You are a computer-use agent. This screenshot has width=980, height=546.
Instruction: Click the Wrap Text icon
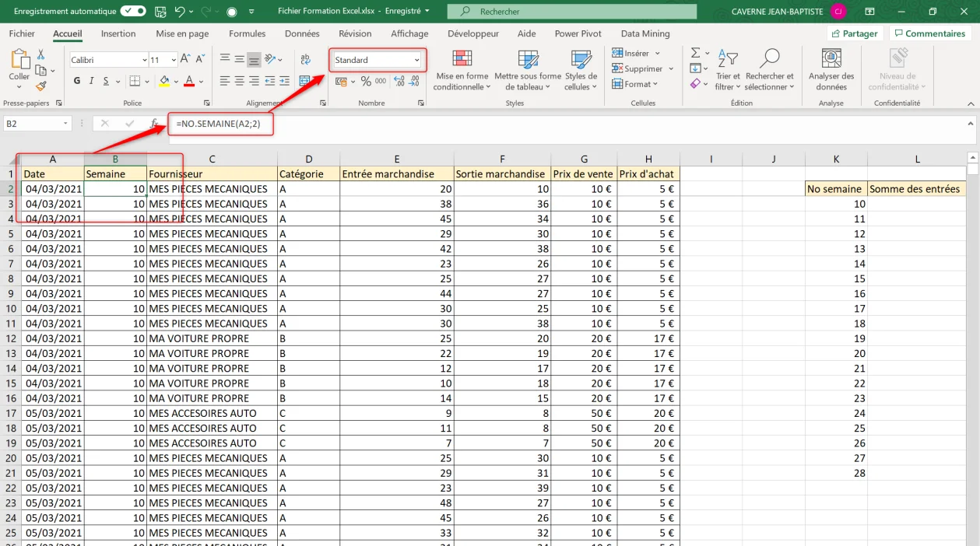coord(305,59)
